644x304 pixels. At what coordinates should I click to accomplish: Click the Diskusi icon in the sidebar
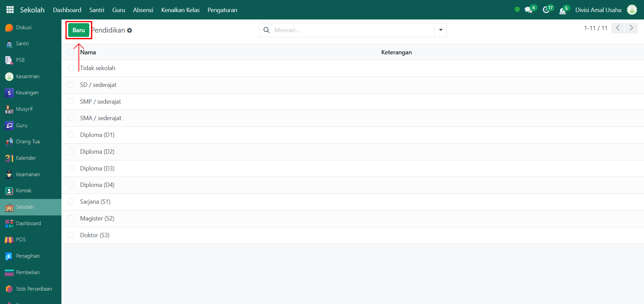pyautogui.click(x=9, y=28)
